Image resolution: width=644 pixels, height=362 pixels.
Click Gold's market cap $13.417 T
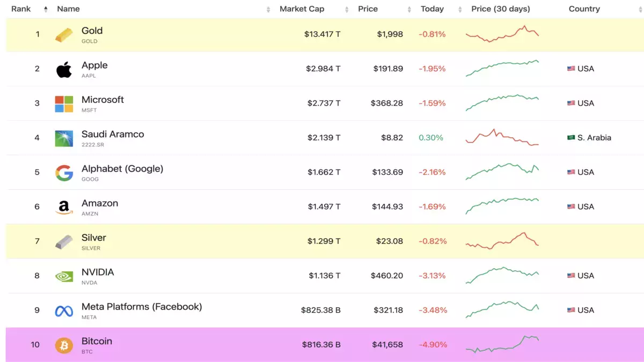[322, 34]
